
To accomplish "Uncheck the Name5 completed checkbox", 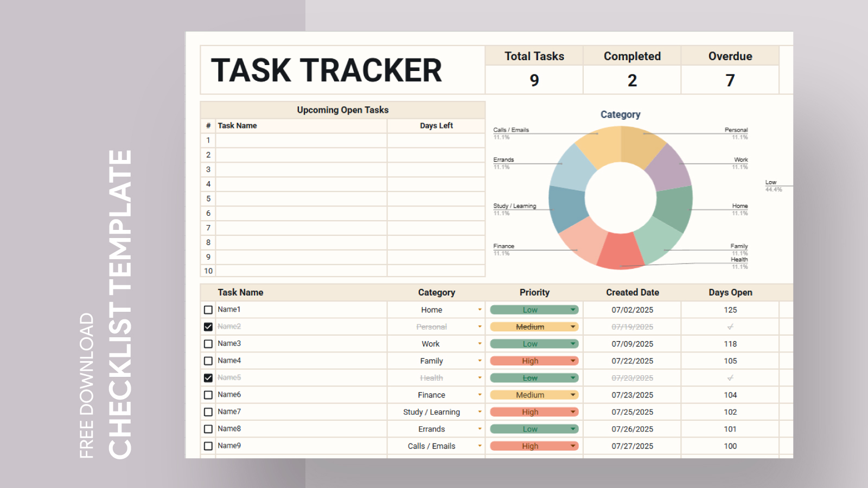I will click(x=208, y=377).
